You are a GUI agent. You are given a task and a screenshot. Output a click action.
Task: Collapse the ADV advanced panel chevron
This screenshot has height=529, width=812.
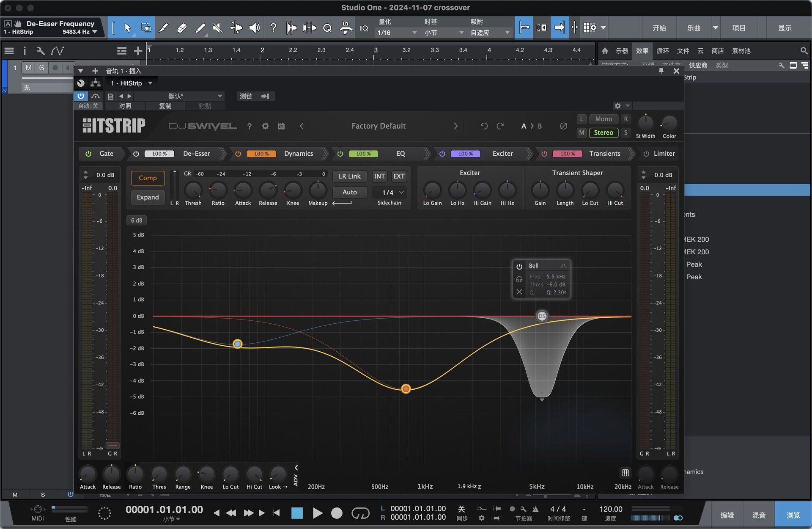(296, 468)
